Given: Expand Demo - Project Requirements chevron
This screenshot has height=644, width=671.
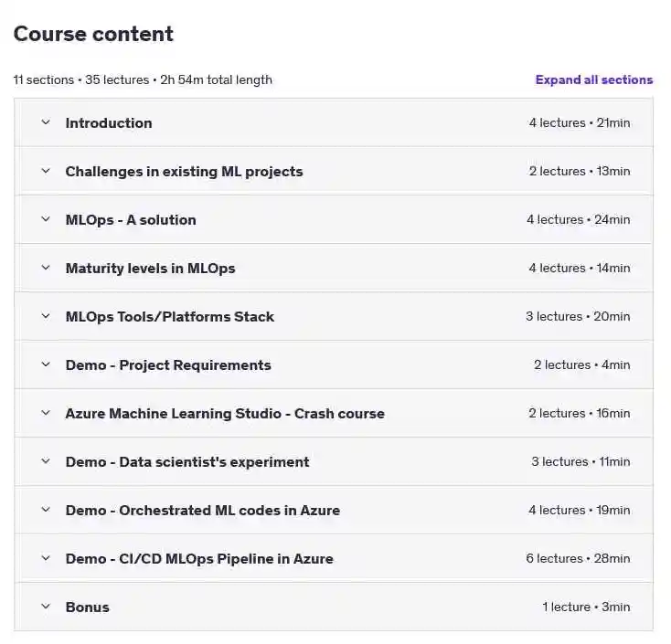Looking at the screenshot, I should point(46,364).
